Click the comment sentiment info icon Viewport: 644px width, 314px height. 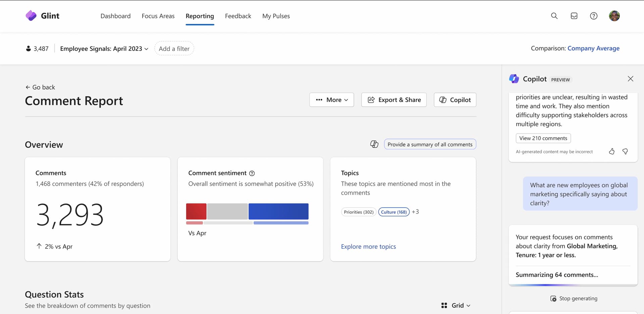tap(252, 173)
